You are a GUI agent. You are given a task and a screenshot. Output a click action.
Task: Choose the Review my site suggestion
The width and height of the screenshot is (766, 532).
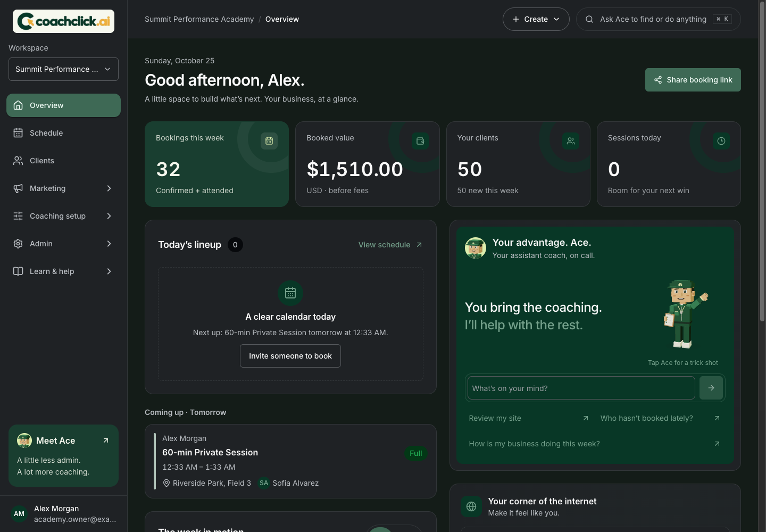point(529,418)
